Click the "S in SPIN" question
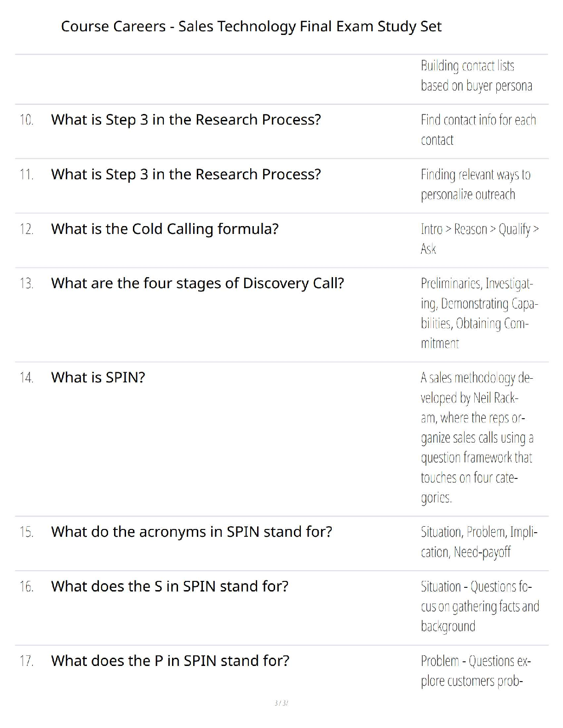Viewport: 563px width, 728px height. (170, 587)
